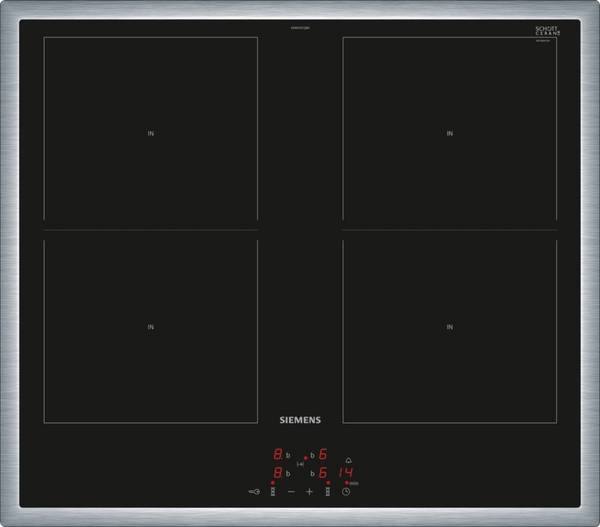The image size is (600, 527).
Task: Tap the plus power-level control
Action: pyautogui.click(x=309, y=491)
